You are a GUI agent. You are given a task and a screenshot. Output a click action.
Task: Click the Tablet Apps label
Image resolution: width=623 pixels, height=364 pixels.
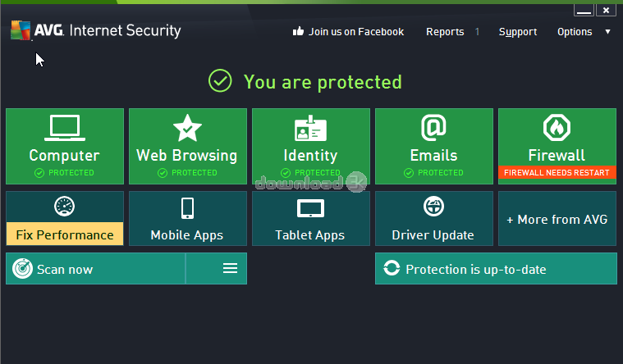(310, 235)
